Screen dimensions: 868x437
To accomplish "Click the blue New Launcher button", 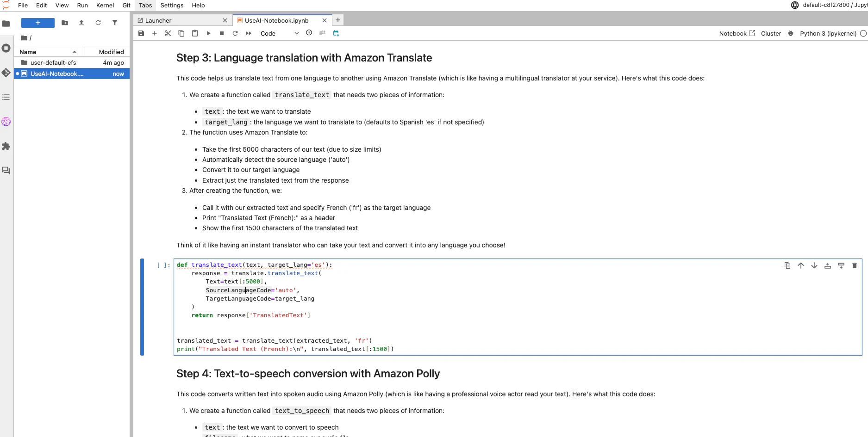I will (x=38, y=23).
